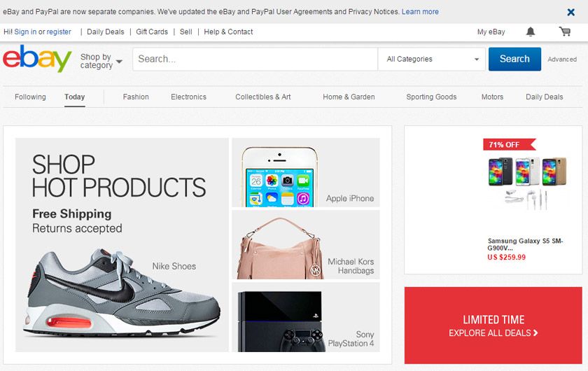Open the Sporting Goods tab

[431, 97]
